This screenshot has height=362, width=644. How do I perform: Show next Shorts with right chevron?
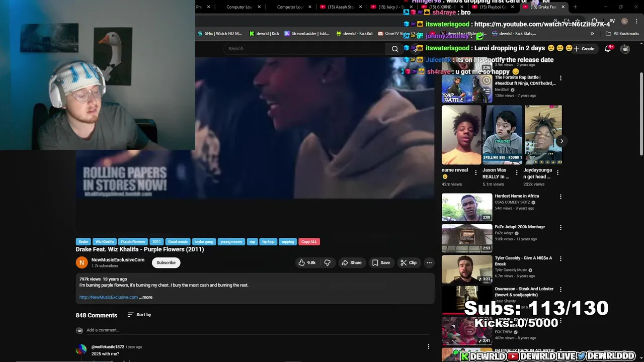coord(561,141)
